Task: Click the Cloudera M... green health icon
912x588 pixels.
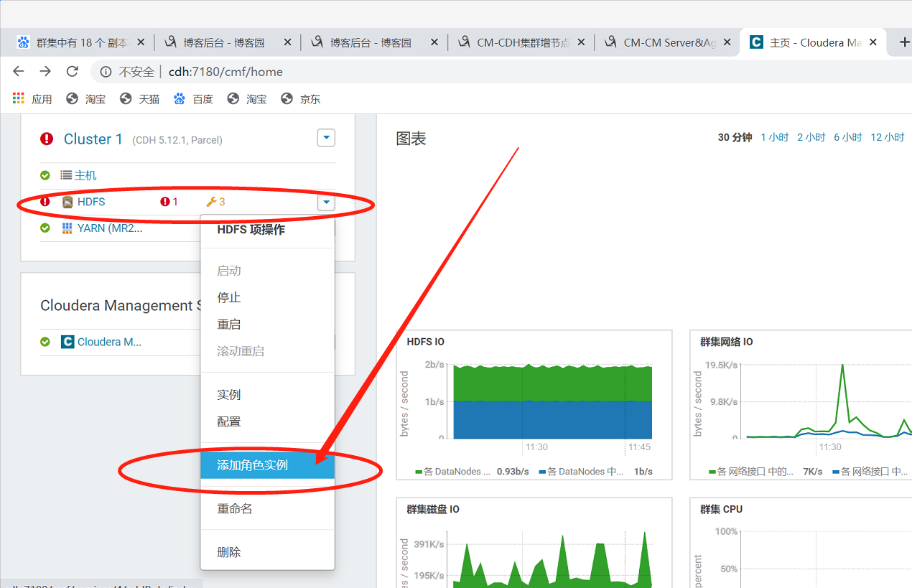Action: coord(45,342)
